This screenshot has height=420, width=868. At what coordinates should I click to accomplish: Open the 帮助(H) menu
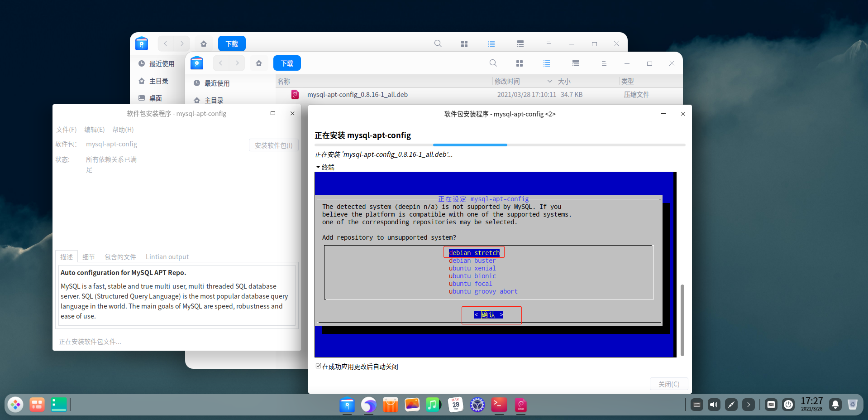click(123, 130)
